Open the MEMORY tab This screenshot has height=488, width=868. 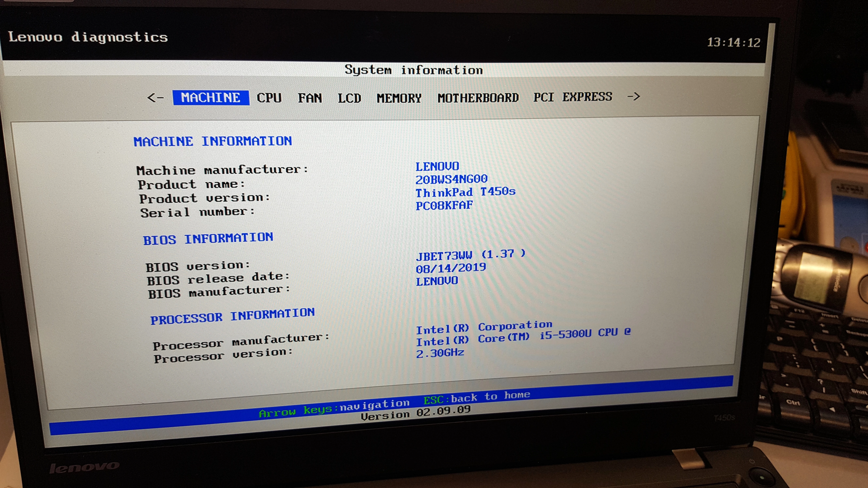399,98
